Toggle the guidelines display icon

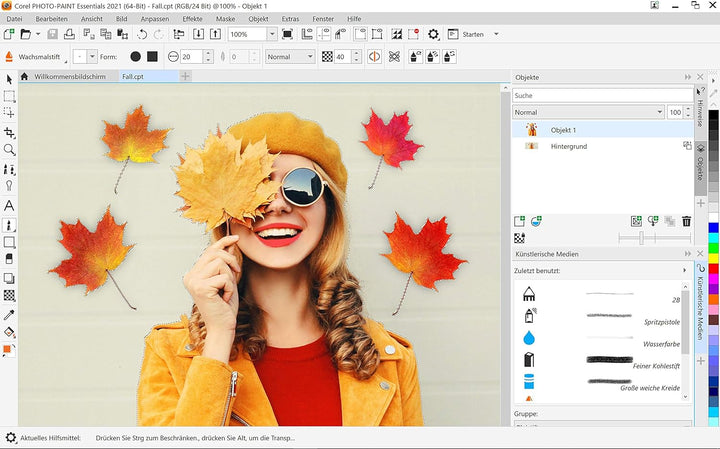tap(324, 34)
